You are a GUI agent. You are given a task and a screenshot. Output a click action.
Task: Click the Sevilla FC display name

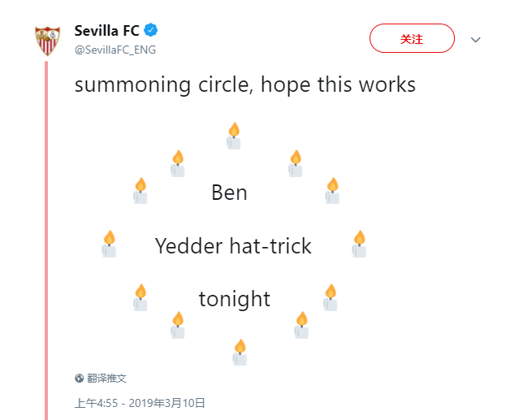click(106, 31)
